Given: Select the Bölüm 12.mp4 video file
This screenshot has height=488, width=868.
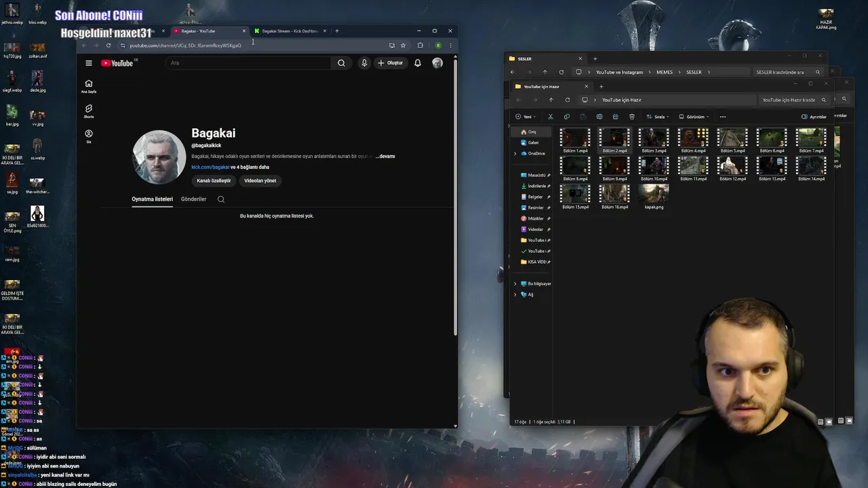Looking at the screenshot, I should click(732, 169).
